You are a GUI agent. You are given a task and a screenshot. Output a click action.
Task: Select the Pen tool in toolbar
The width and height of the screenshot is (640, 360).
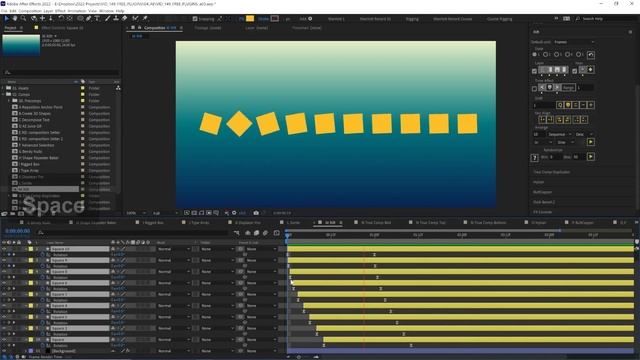89,18
